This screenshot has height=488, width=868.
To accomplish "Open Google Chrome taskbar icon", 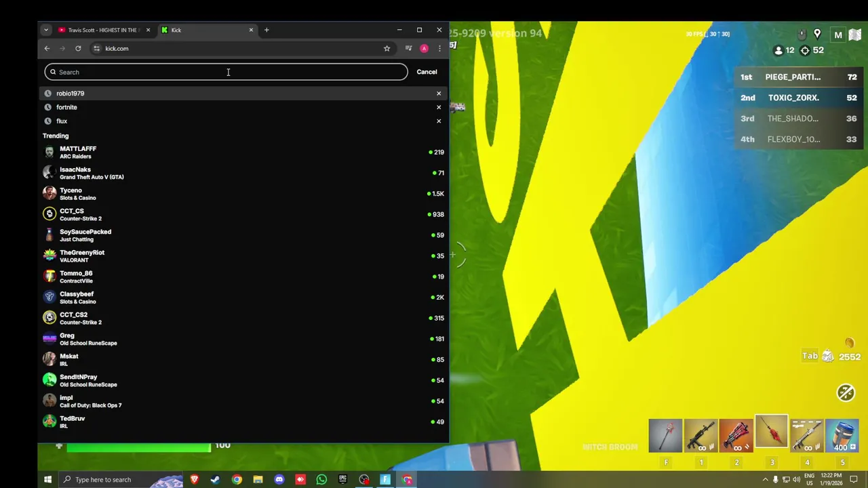I will pos(237,480).
